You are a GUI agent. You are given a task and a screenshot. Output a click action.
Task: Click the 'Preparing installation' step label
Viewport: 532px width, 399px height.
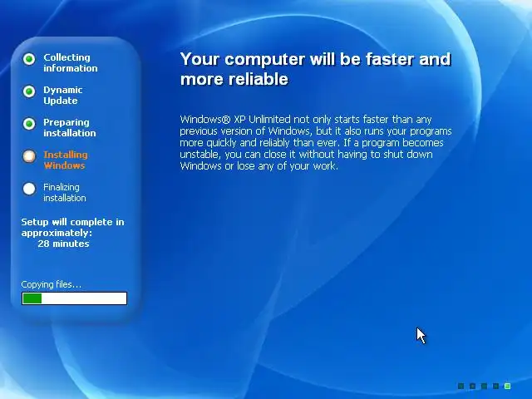coord(70,127)
